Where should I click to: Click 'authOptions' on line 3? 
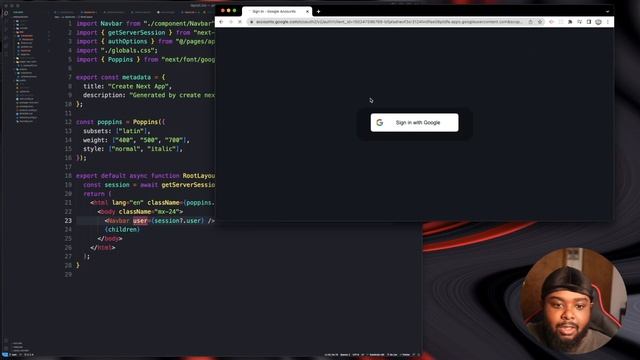click(127, 42)
